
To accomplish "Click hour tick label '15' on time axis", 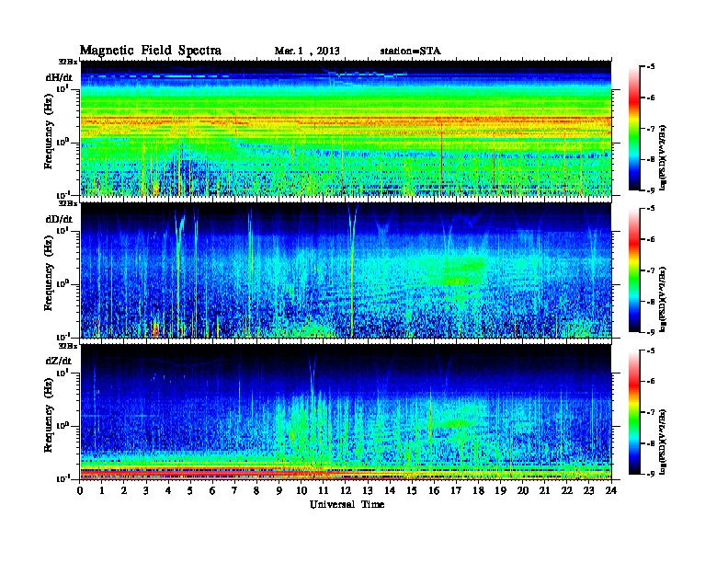I will pyautogui.click(x=412, y=491).
